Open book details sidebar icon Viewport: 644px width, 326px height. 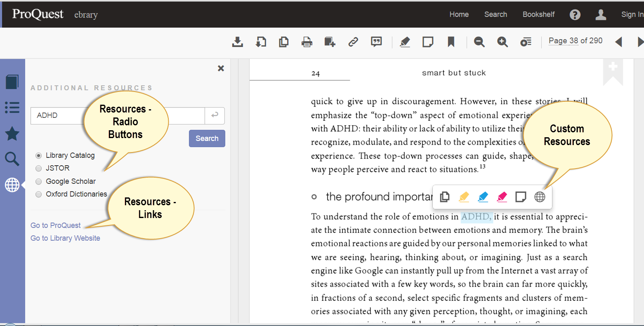12,82
